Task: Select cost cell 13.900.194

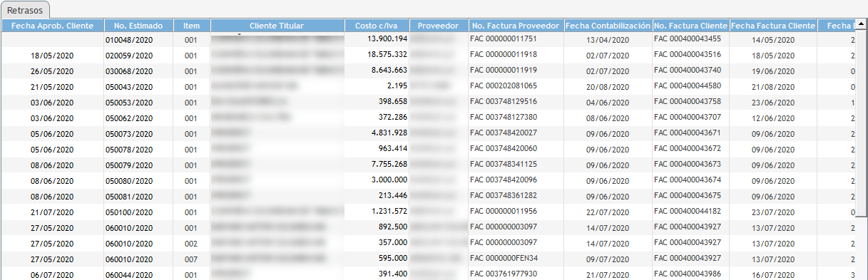Action: pyautogui.click(x=387, y=38)
